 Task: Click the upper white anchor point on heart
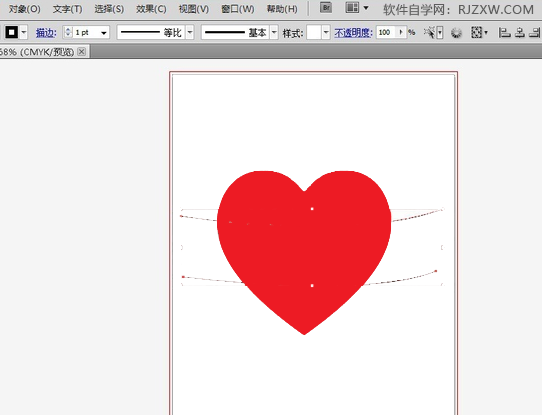pos(312,209)
